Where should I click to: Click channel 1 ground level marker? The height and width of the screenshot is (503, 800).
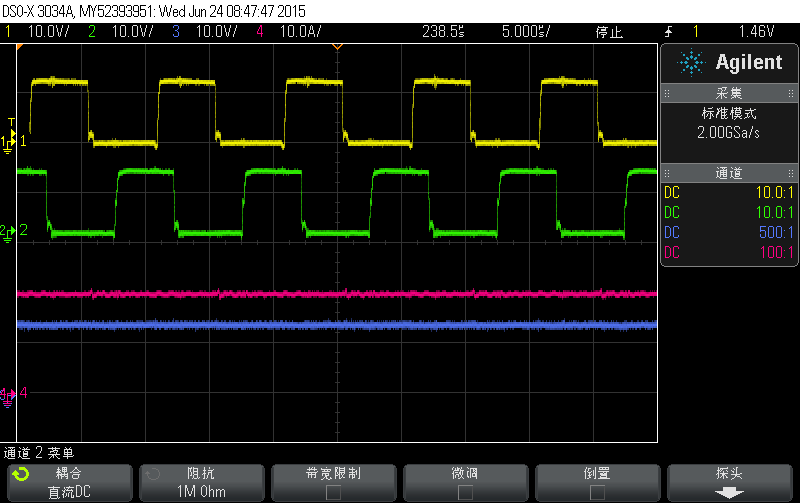pos(8,143)
